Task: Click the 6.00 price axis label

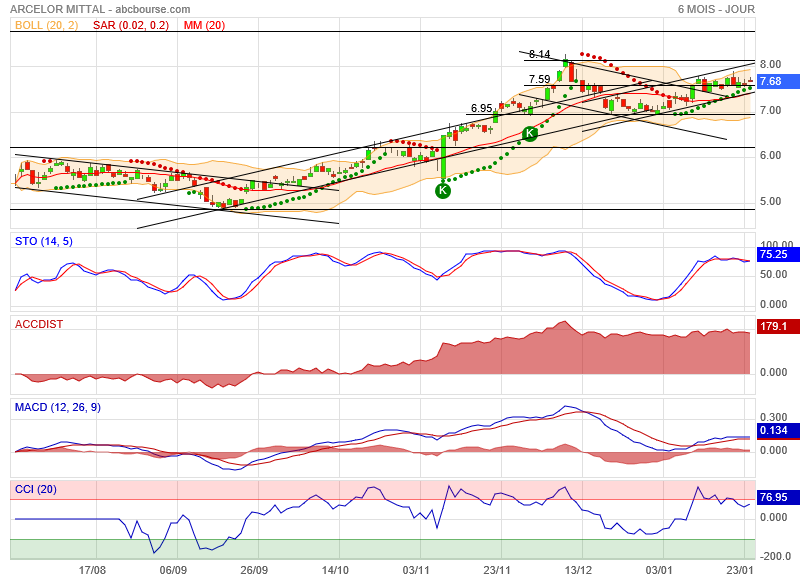Action: click(x=770, y=156)
